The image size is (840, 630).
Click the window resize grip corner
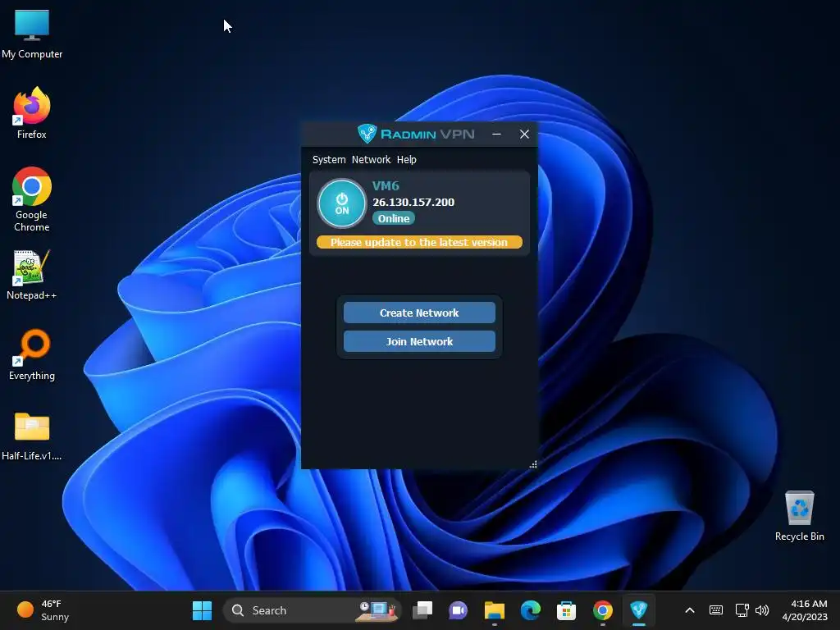pos(533,464)
